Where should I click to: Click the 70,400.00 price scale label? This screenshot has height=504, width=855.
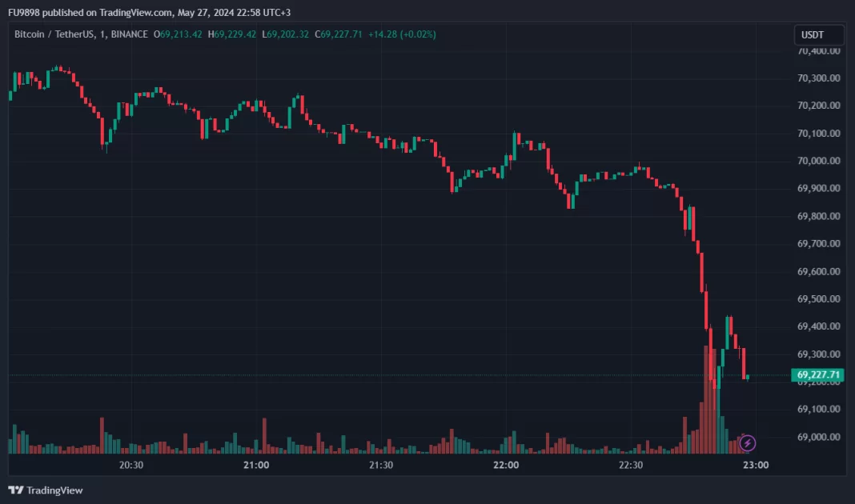pyautogui.click(x=818, y=50)
